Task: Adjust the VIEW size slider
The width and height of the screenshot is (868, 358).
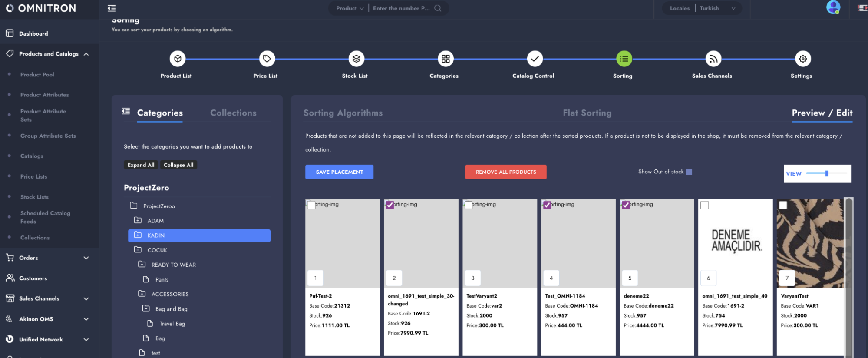Action: pos(826,173)
